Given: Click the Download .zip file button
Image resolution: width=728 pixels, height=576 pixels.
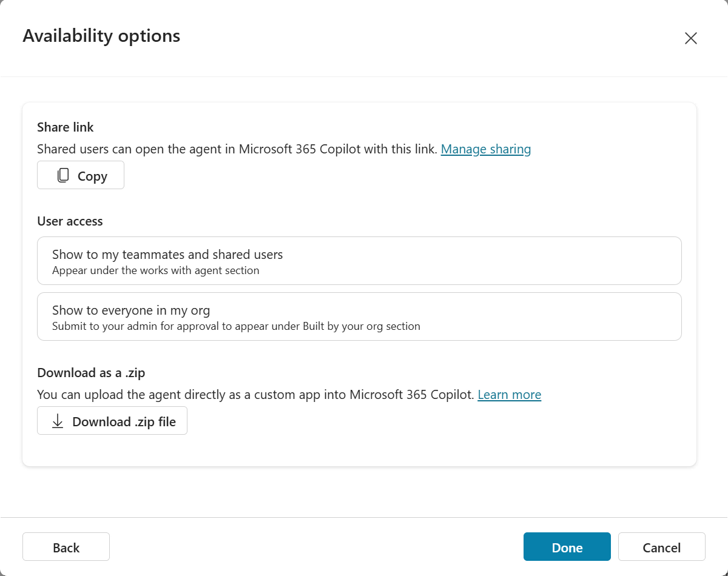Looking at the screenshot, I should point(112,420).
